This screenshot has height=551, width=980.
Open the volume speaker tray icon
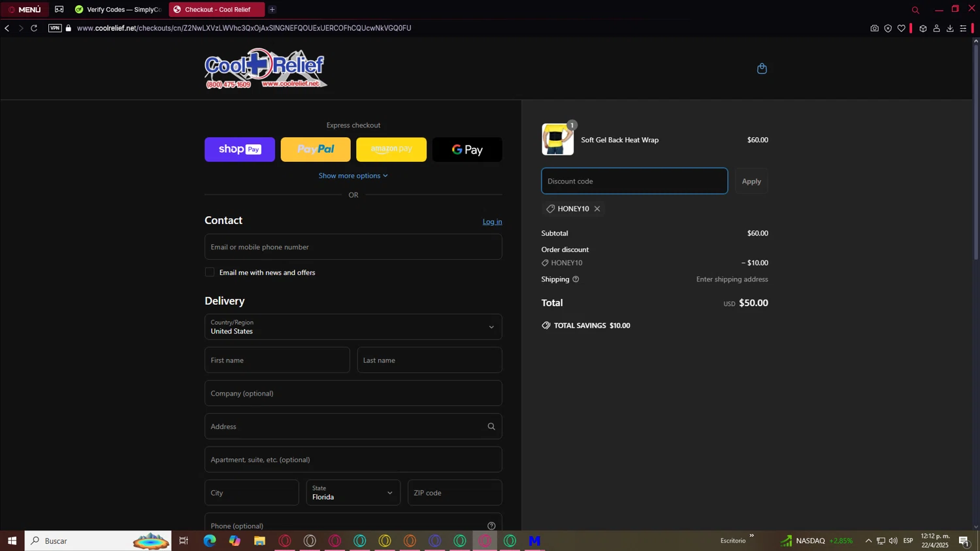click(x=893, y=541)
